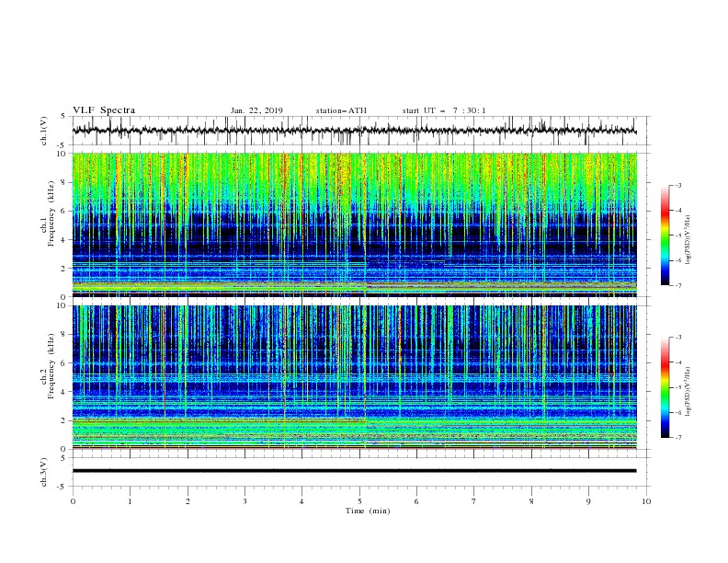Click the ch.1 voltage waveform trace
Screen dimensions: 728x563
[x=354, y=131]
